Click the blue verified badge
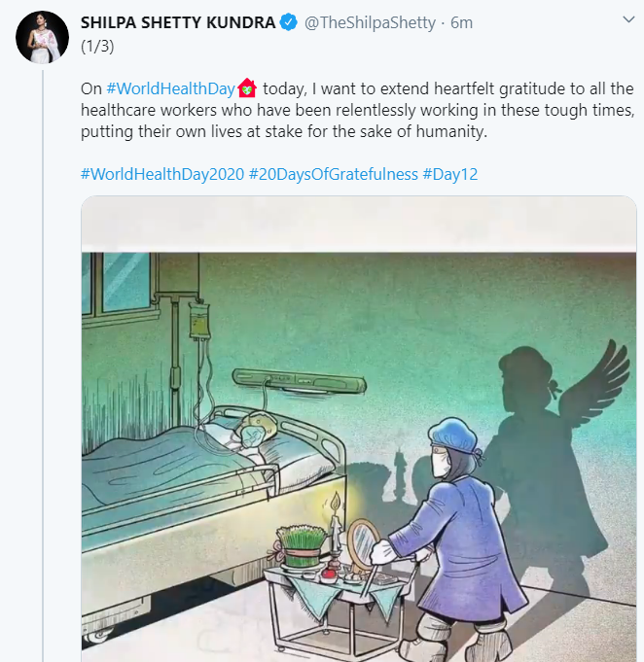644x662 pixels. [x=289, y=22]
